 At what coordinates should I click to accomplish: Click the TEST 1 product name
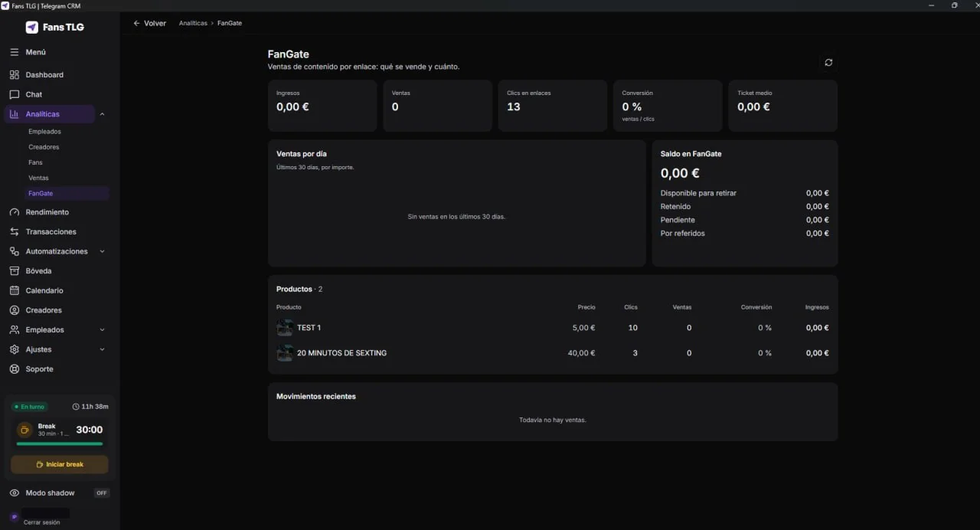(x=309, y=328)
